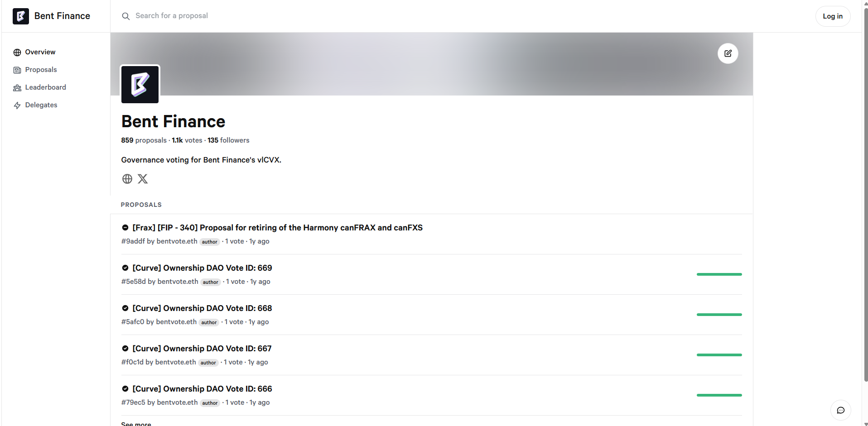Click the Bent Finance logo in header

(21, 16)
